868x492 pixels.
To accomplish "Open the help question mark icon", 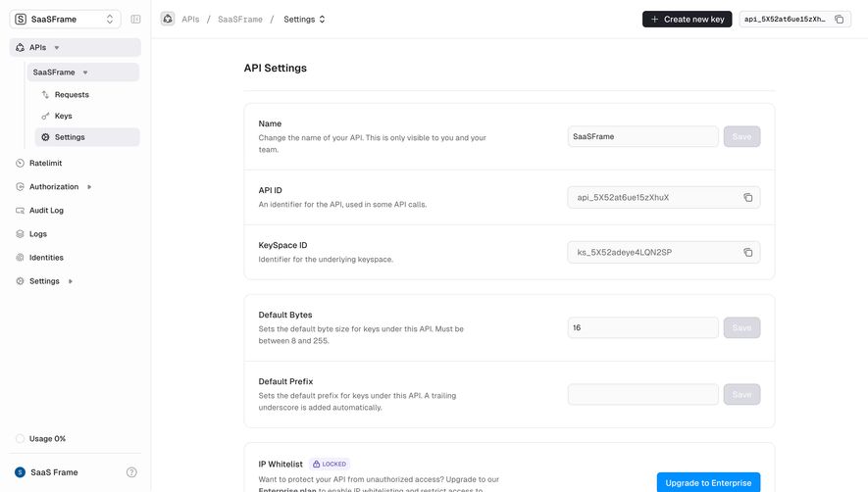I will 131,472.
